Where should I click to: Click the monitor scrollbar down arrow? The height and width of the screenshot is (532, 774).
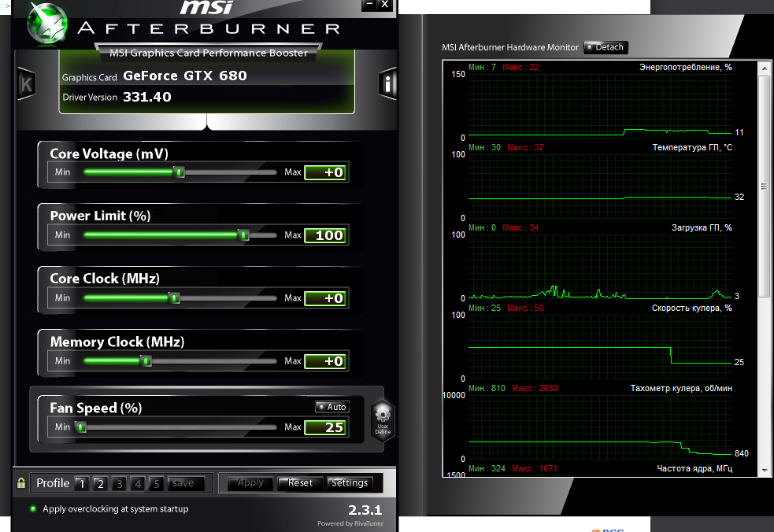click(x=764, y=471)
